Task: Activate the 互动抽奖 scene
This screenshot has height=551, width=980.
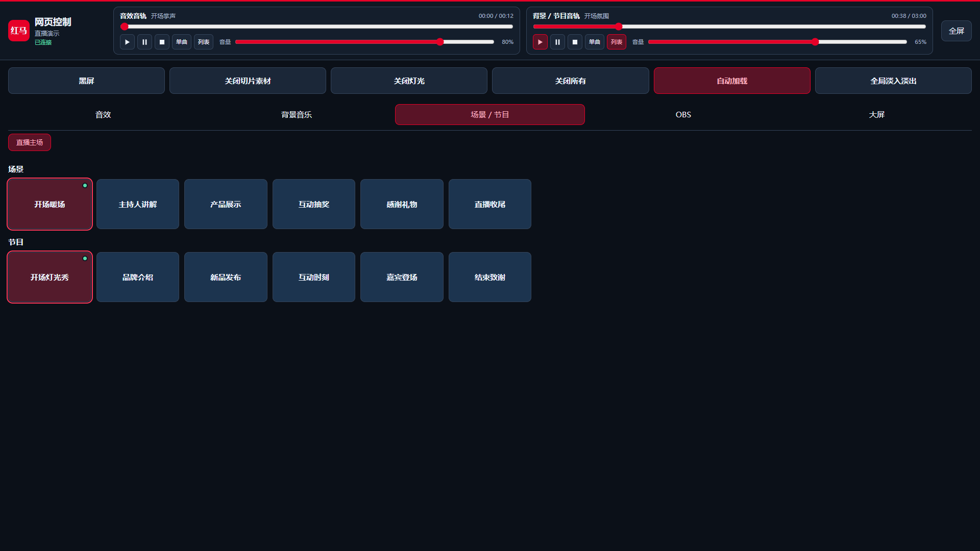Action: pos(314,204)
